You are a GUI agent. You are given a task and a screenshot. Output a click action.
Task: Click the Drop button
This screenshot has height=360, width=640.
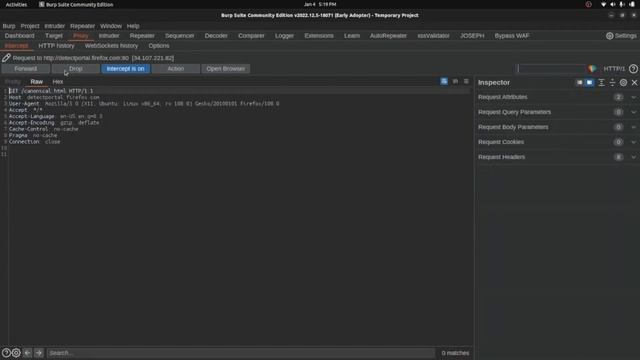76,69
